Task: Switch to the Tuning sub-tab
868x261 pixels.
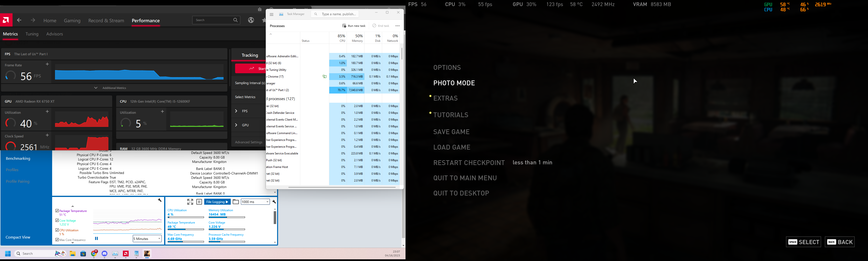Action: pyautogui.click(x=32, y=34)
